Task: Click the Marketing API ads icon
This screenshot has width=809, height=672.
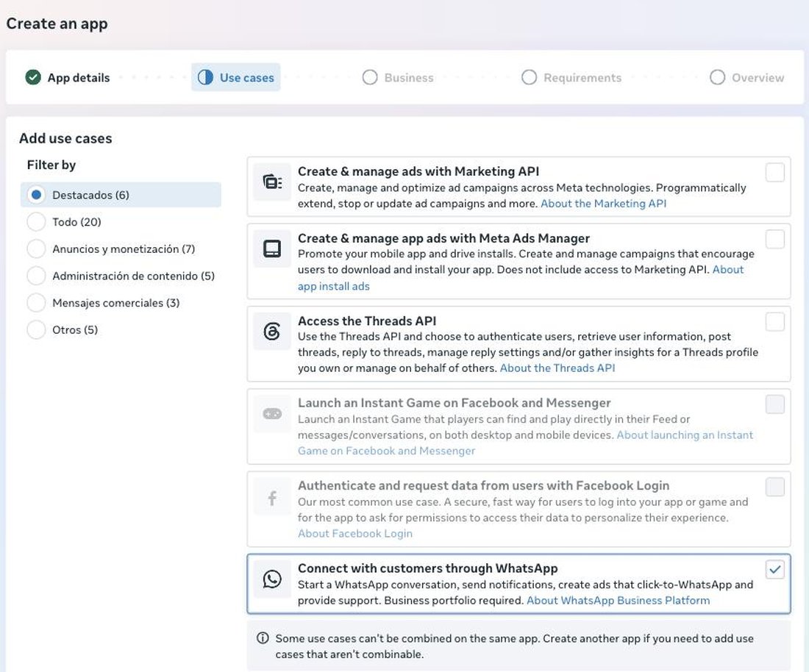Action: tap(272, 182)
